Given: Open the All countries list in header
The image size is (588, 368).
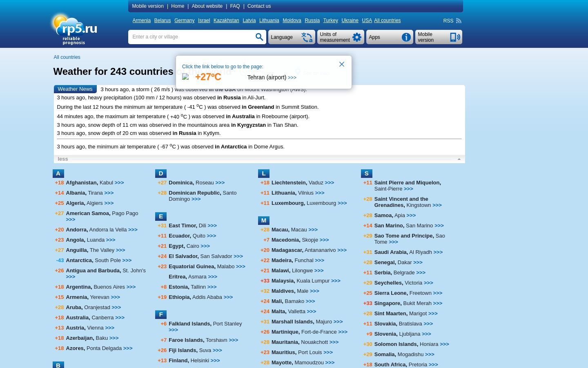Looking at the screenshot, I should point(387,20).
